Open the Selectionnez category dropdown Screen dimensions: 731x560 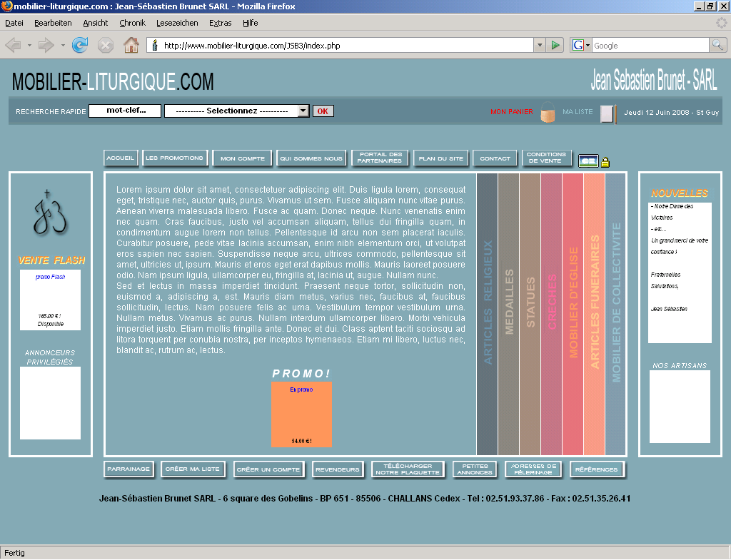[237, 111]
